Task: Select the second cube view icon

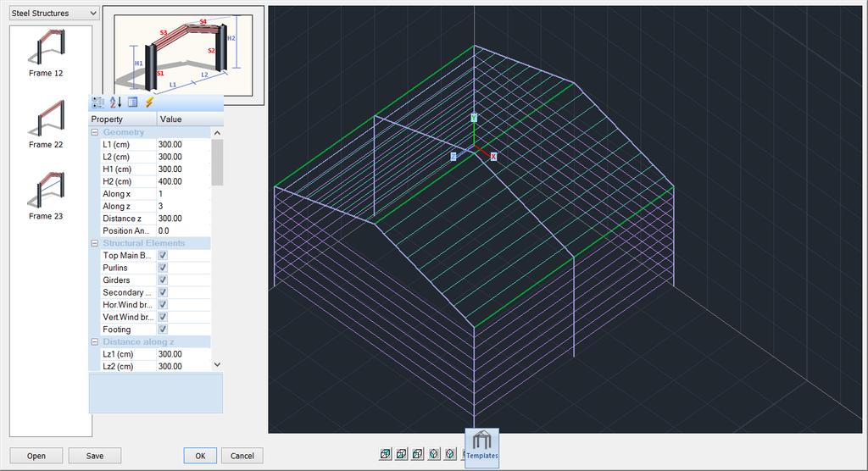Action: pyautogui.click(x=402, y=454)
